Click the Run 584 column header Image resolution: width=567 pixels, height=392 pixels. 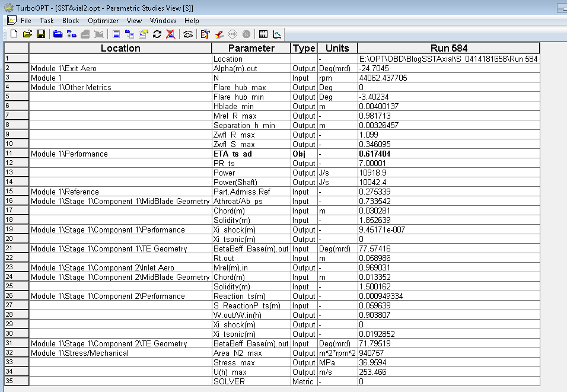(448, 48)
